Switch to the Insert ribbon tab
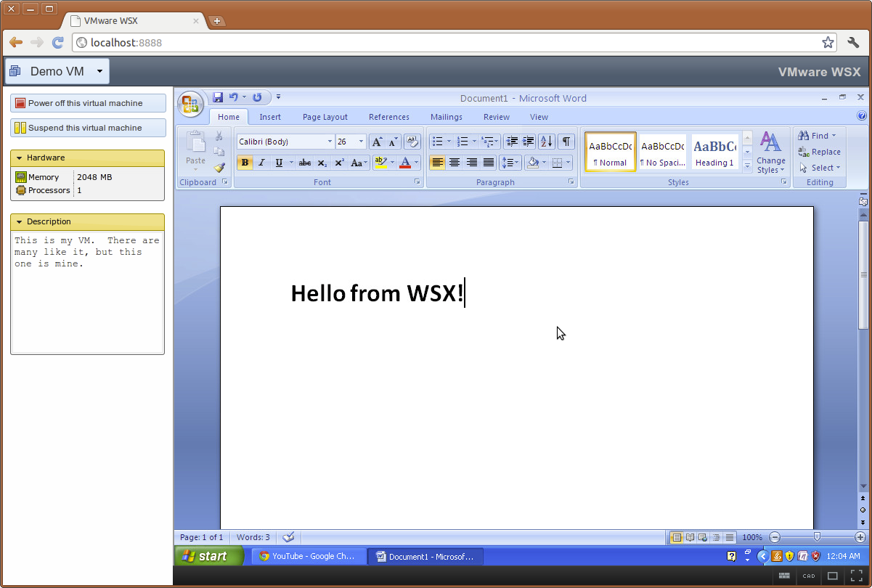872x588 pixels. click(x=270, y=117)
